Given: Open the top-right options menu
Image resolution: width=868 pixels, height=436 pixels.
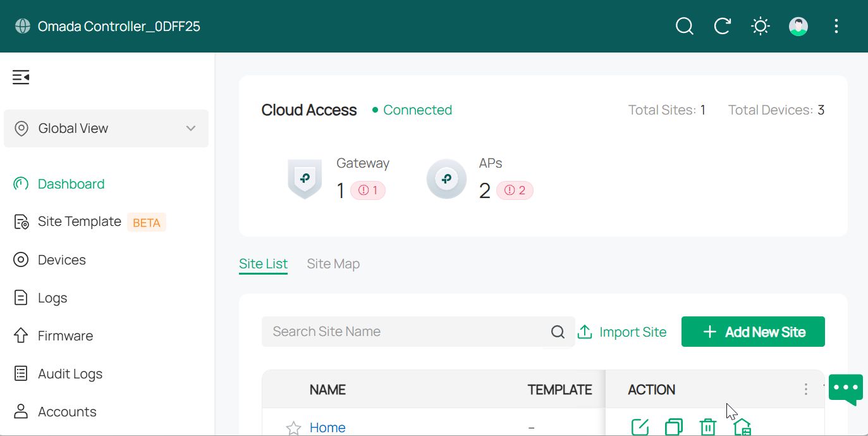Looking at the screenshot, I should 836,26.
